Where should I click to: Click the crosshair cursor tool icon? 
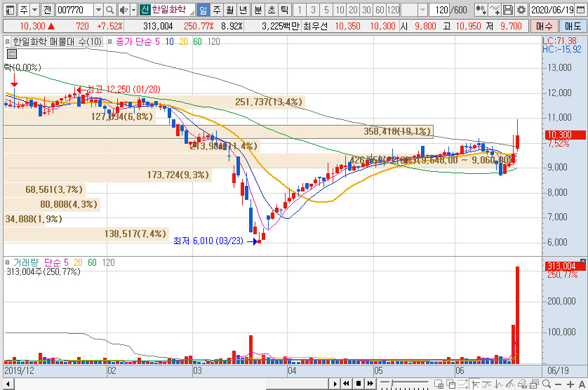tap(476, 384)
